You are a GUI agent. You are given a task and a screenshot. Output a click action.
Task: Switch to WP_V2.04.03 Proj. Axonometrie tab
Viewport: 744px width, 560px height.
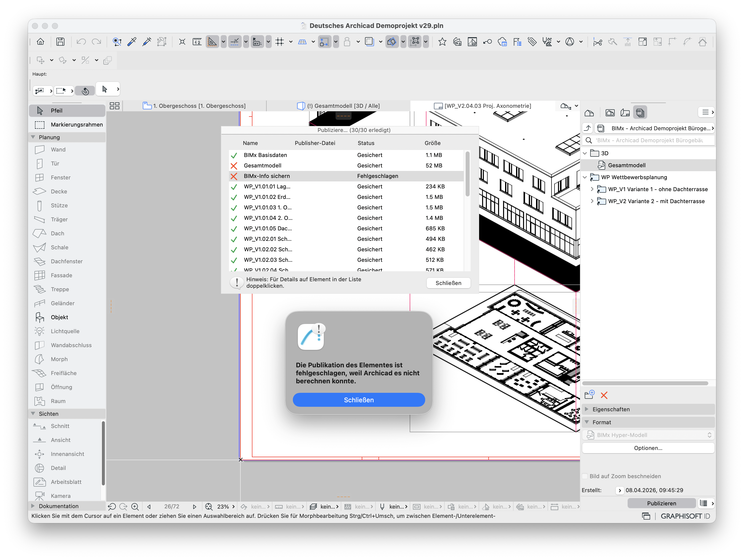click(483, 106)
